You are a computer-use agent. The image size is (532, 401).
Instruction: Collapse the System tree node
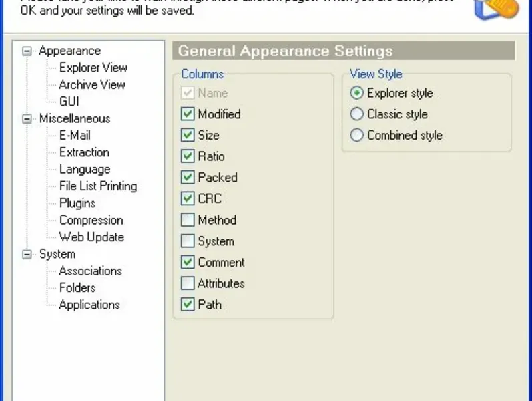[x=27, y=255]
